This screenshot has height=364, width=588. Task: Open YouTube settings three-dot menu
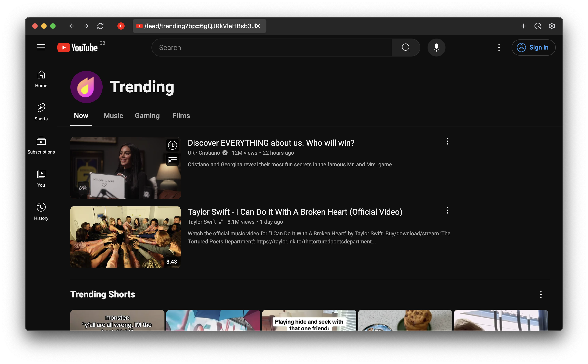(x=499, y=48)
